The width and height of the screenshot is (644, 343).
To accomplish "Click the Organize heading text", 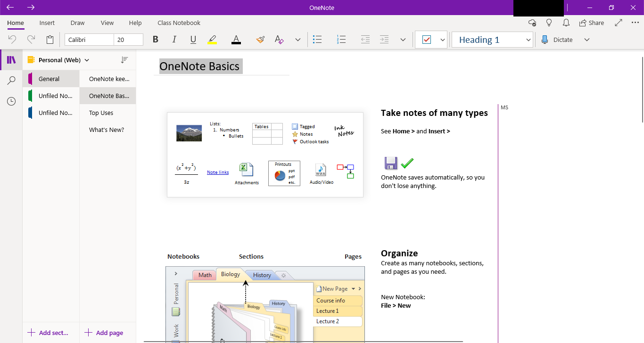I will tap(399, 253).
